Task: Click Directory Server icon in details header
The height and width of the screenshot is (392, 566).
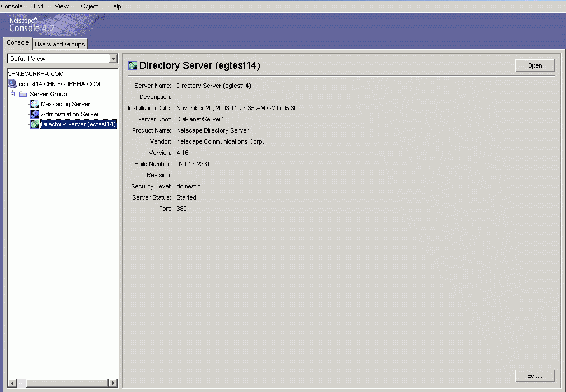Action: click(133, 65)
